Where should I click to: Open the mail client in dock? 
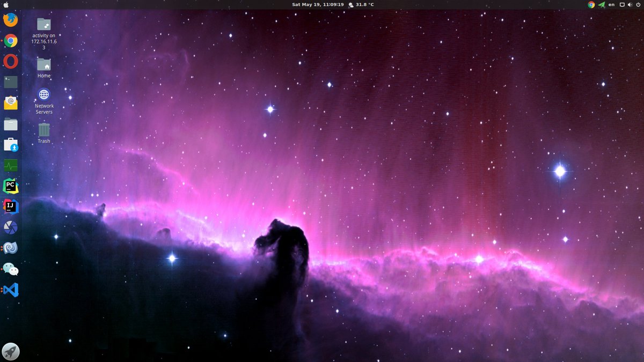10,103
